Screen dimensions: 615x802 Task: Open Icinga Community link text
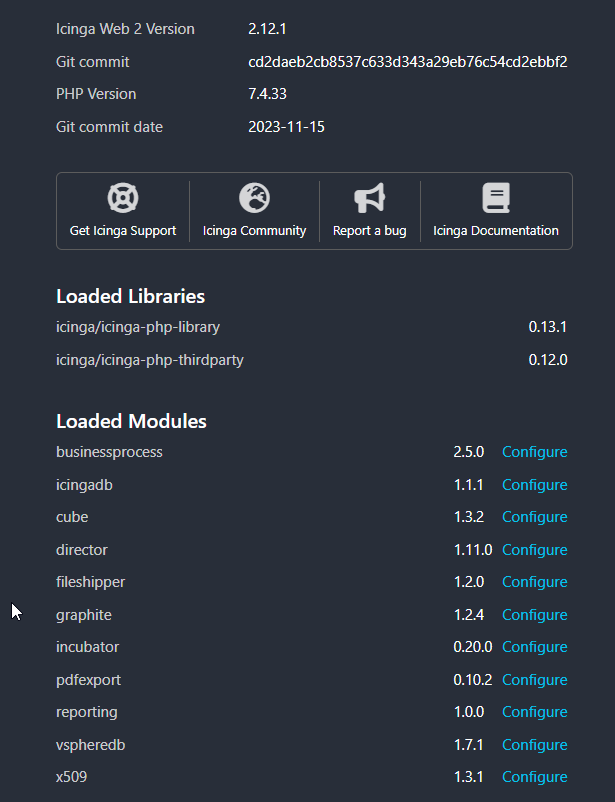pos(254,231)
